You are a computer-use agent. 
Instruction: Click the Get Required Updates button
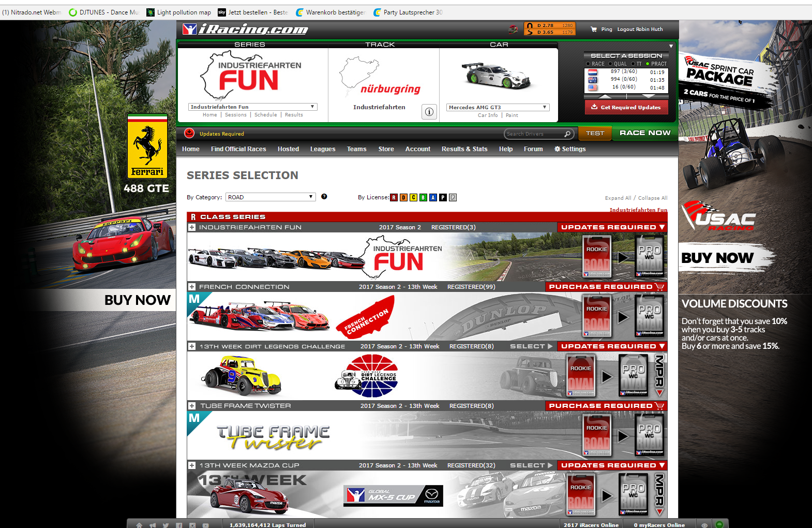coord(626,107)
